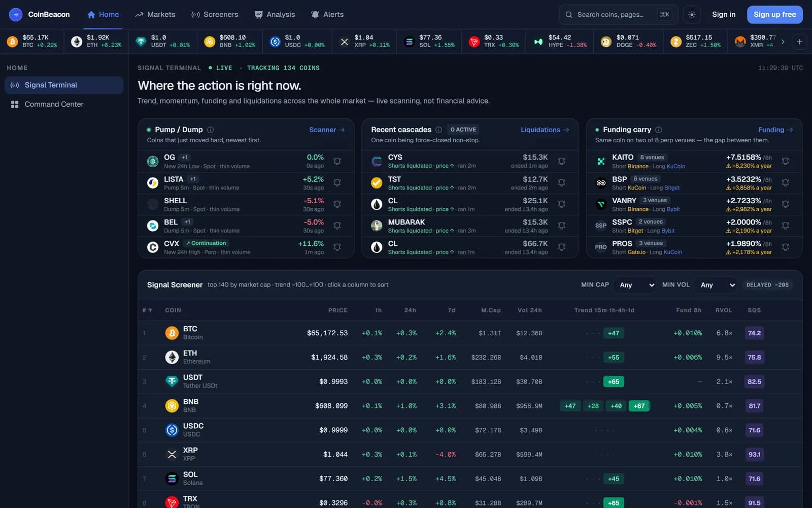This screenshot has width=812, height=508.
Task: Open the Screeners menu
Action: point(215,15)
